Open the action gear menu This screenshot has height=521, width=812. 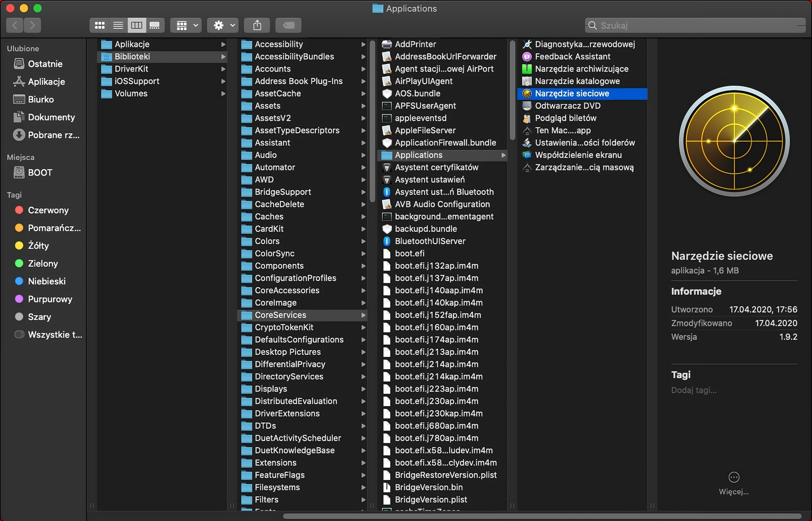[x=222, y=25]
